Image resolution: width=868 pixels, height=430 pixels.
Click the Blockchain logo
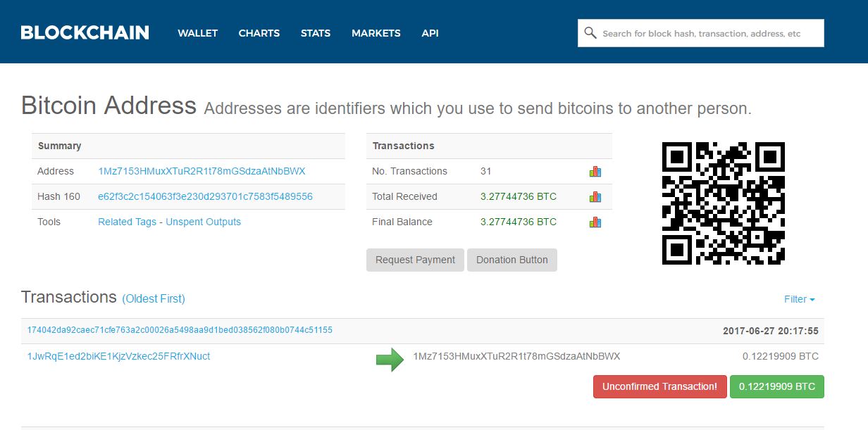click(85, 32)
